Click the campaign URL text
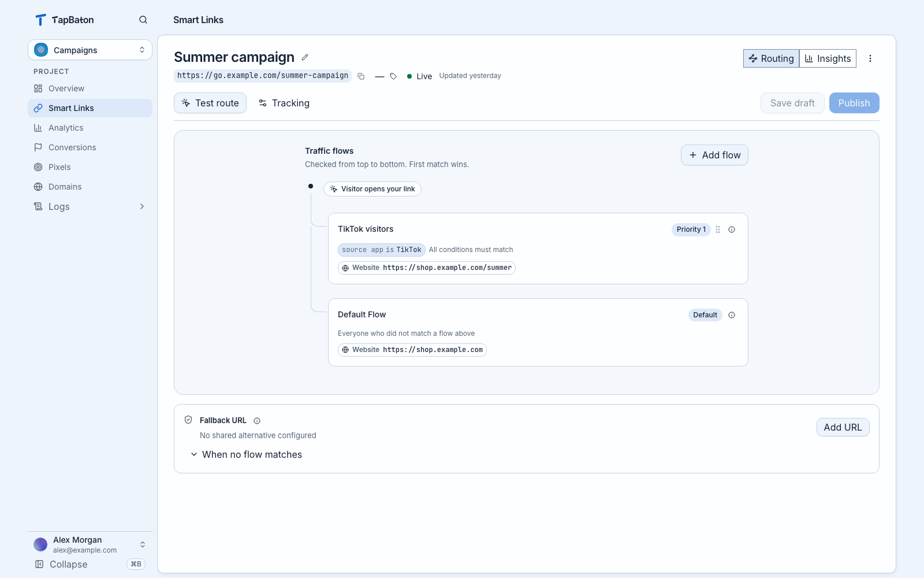The image size is (924, 578). pos(263,76)
